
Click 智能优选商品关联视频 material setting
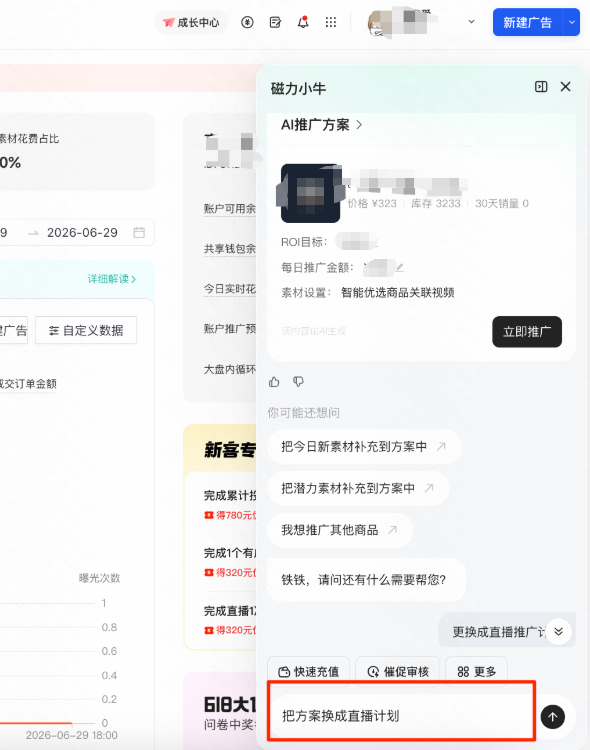tap(398, 292)
